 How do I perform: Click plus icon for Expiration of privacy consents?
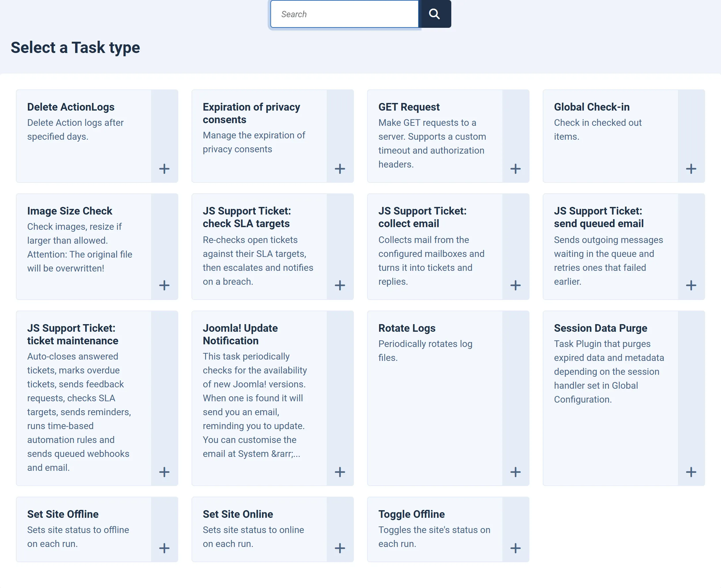(340, 169)
